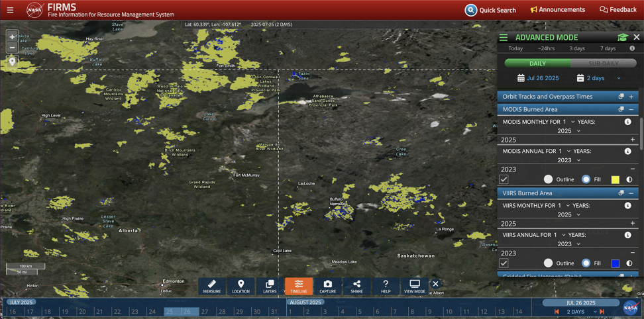Open the Share tool
Screen dimensions: 644x319
click(357, 286)
